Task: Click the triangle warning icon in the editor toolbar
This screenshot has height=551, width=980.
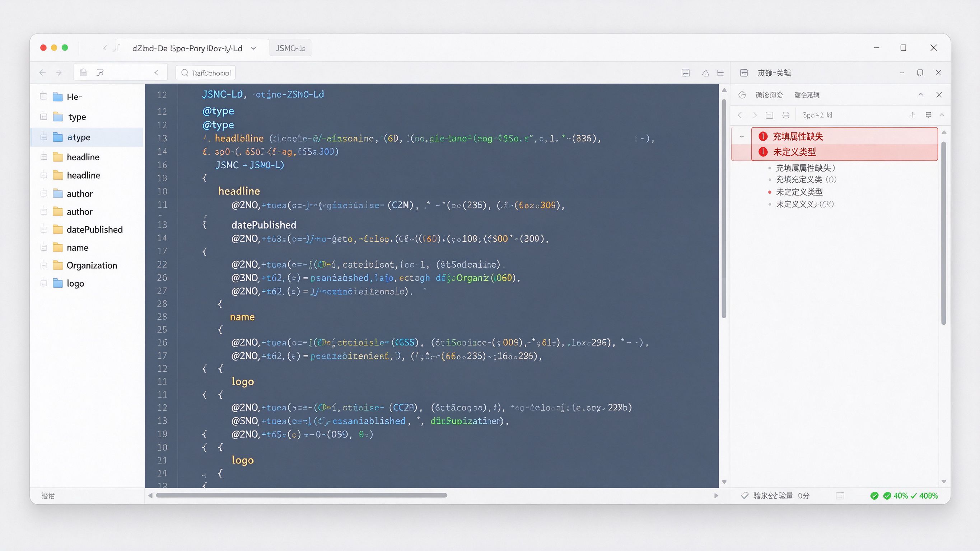Action: point(705,72)
